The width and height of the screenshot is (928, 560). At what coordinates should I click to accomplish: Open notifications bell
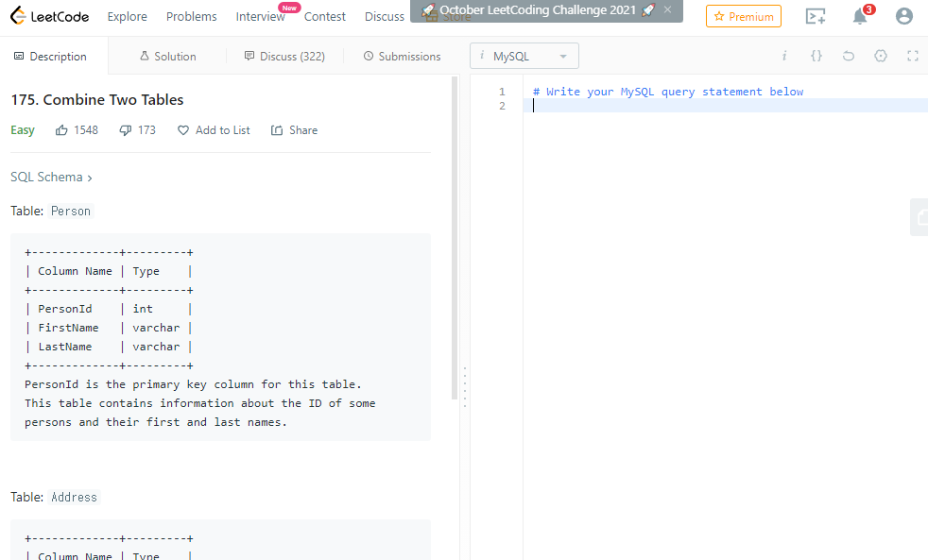pos(860,17)
